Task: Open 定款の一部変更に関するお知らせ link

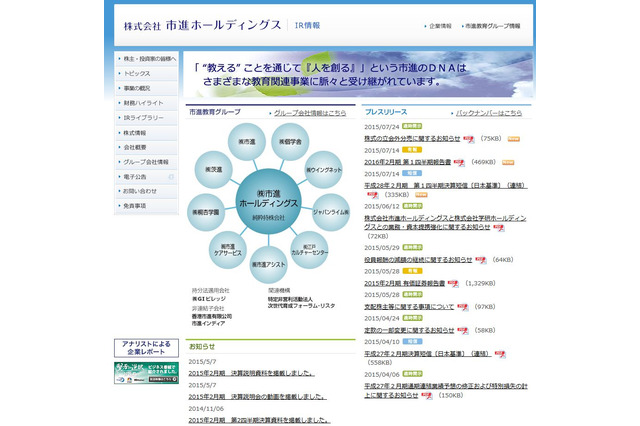Action: pos(409,331)
